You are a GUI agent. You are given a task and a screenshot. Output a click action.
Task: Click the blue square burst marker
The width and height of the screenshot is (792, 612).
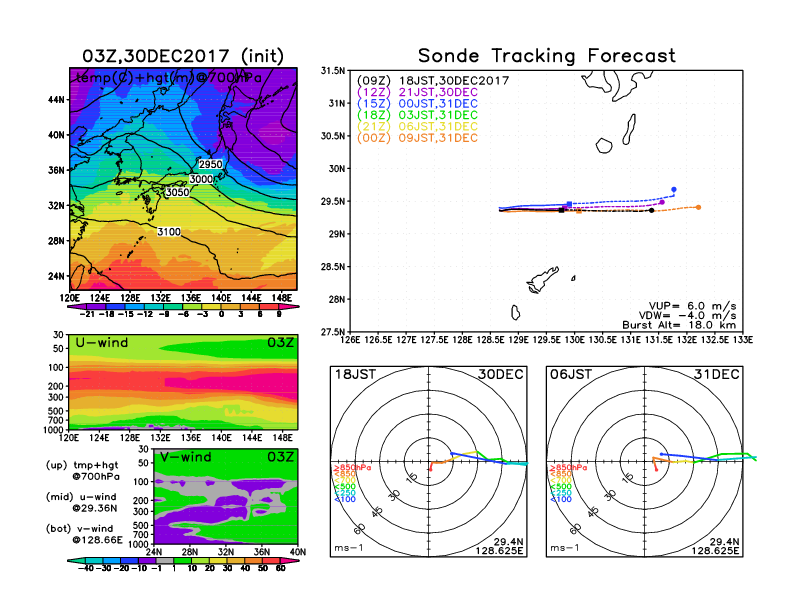(570, 204)
